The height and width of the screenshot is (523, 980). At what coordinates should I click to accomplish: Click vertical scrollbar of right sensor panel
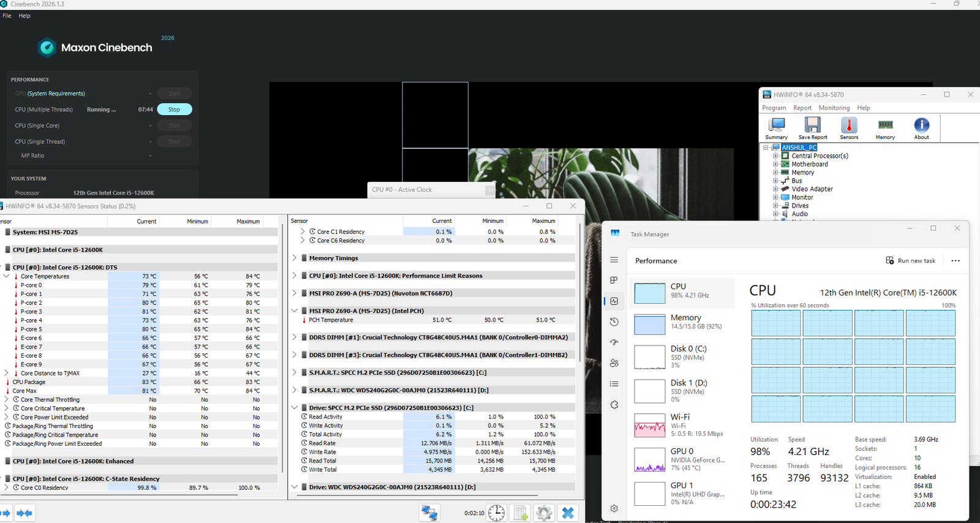click(x=579, y=294)
